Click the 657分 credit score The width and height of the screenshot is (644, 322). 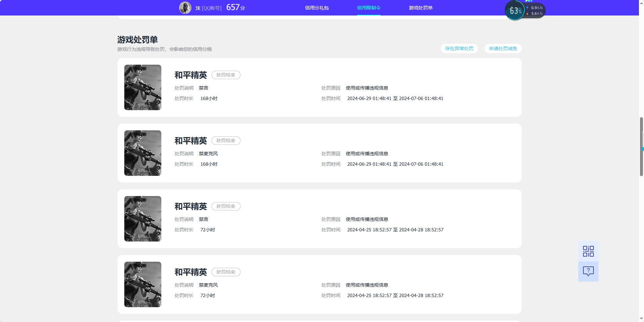235,7
